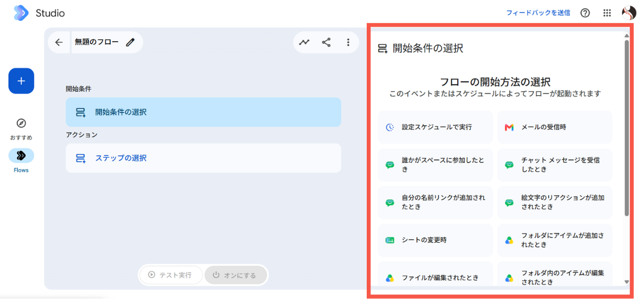This screenshot has height=299, width=644.
Task: Choose フォルダにアイテムが追加されたとき trigger
Action: [x=554, y=240]
